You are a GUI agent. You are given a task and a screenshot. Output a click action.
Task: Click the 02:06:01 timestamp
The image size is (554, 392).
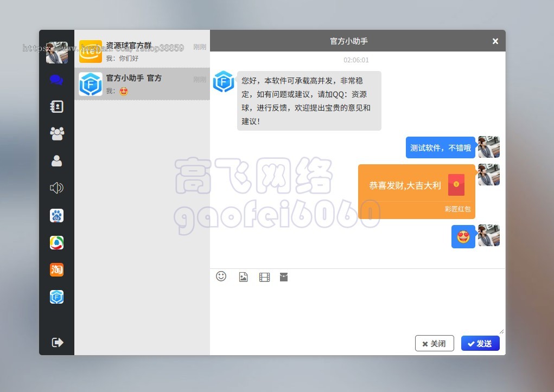pyautogui.click(x=356, y=60)
